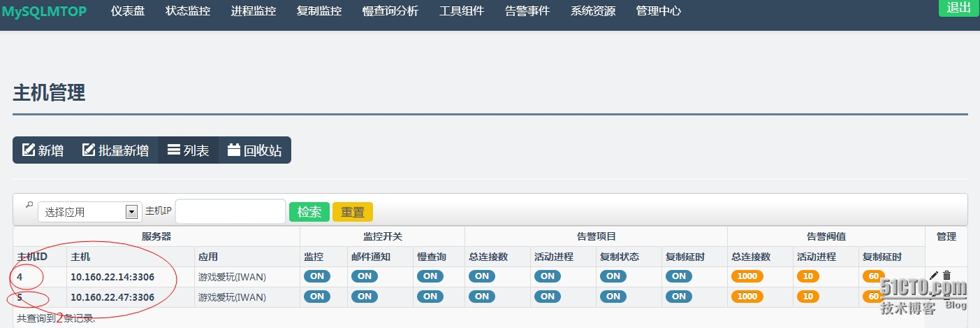Edit host 10.160.22.14:3306 with the pencil icon
This screenshot has width=980, height=328.
(934, 276)
